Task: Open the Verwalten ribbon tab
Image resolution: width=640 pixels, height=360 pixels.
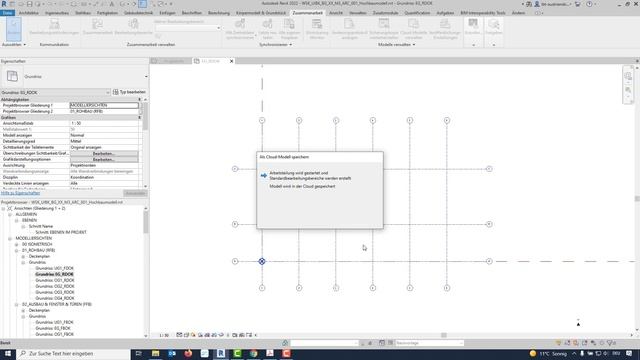Action: (x=358, y=13)
